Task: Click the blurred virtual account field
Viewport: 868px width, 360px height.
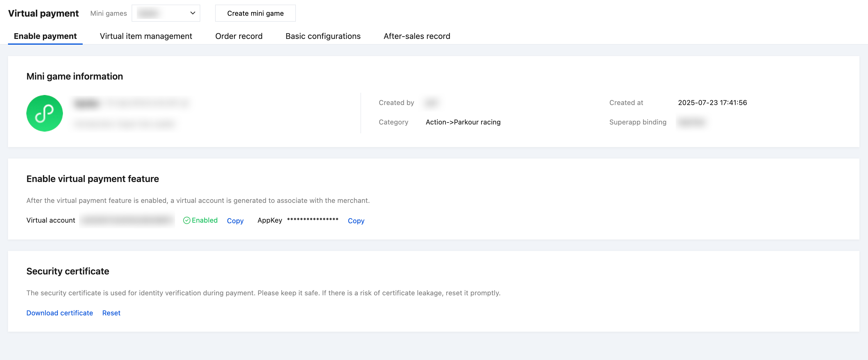Action: [x=127, y=220]
